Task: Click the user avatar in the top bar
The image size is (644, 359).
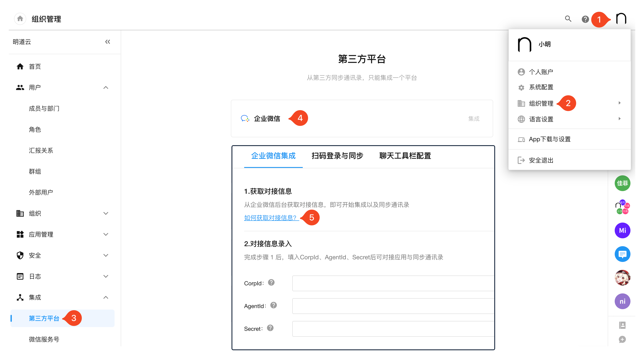Action: pyautogui.click(x=621, y=19)
